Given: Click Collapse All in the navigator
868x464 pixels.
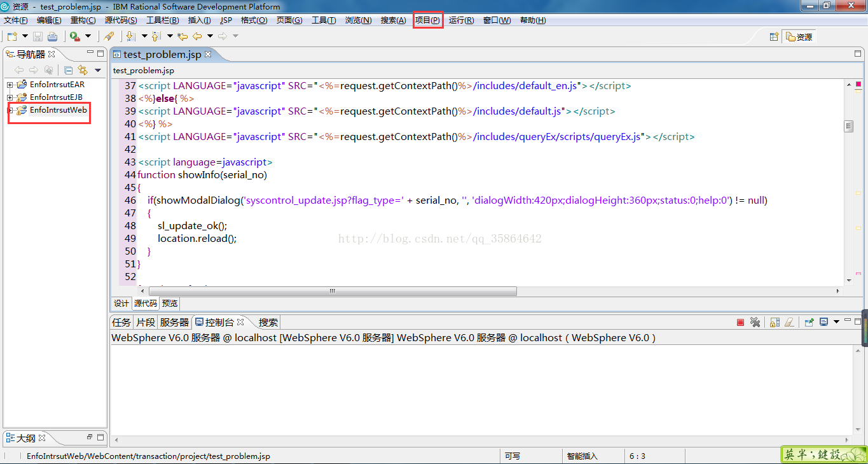Looking at the screenshot, I should (69, 70).
